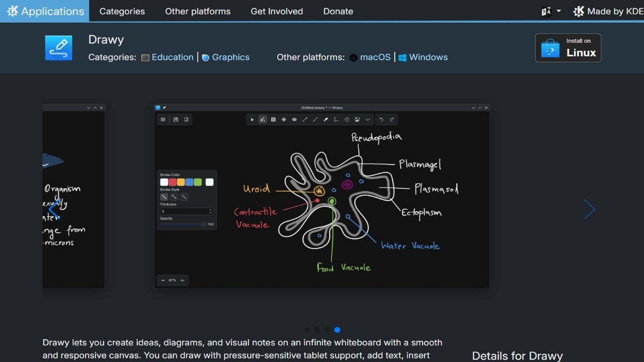Select the rectangle tool in Drawy screenshot
The width and height of the screenshot is (644, 362).
coord(273,120)
